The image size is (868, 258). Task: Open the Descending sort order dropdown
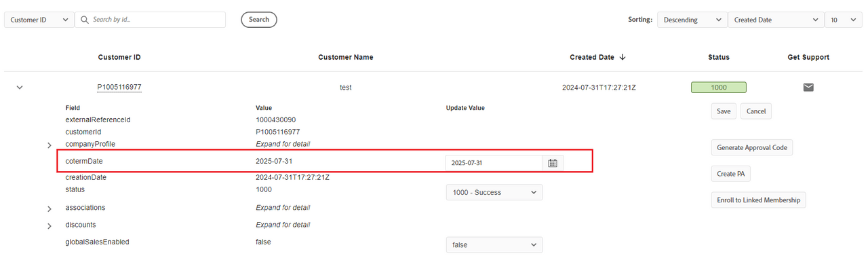[692, 20]
